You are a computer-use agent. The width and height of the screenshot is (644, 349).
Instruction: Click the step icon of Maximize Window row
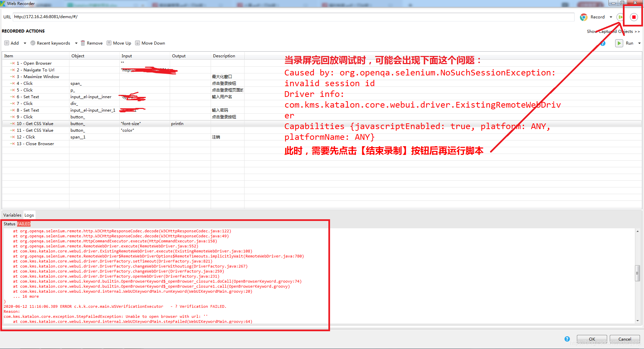(12, 77)
